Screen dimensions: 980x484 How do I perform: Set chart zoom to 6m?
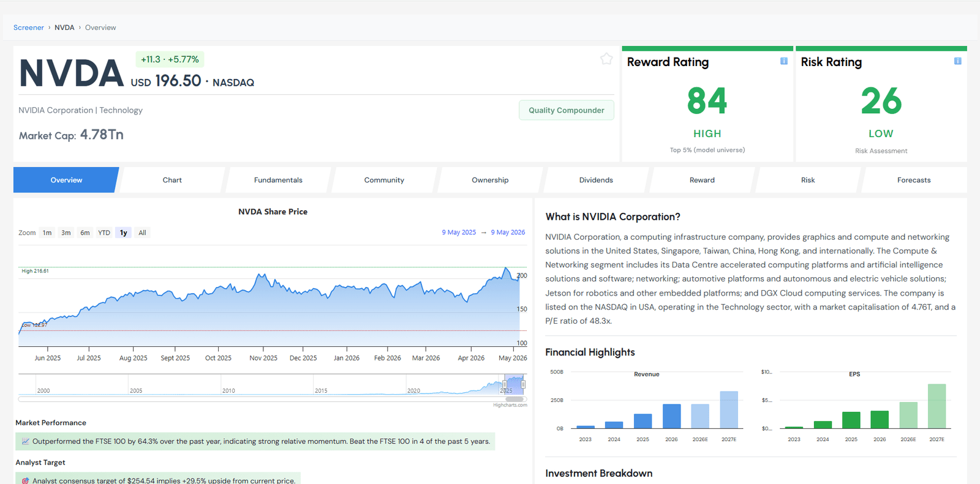85,233
